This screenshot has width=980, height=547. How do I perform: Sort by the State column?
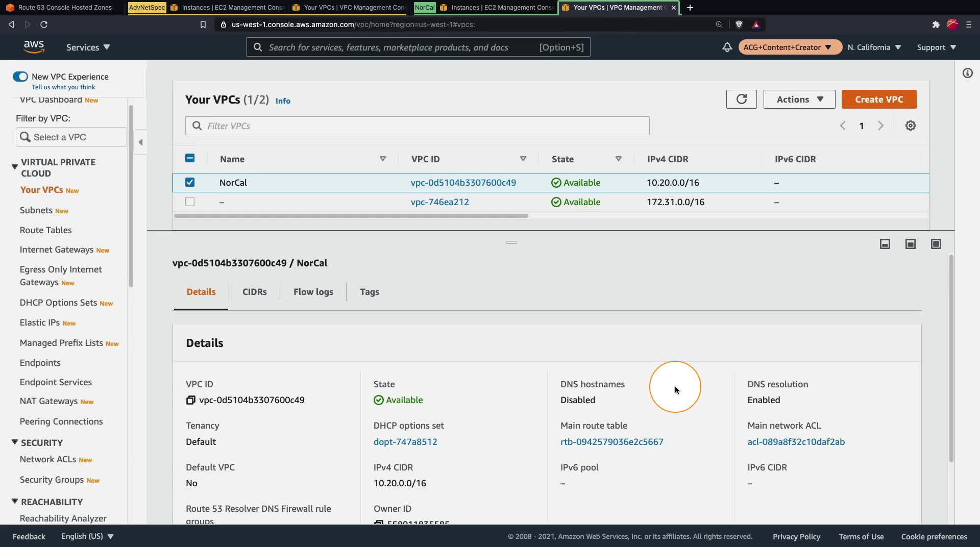[x=619, y=159]
